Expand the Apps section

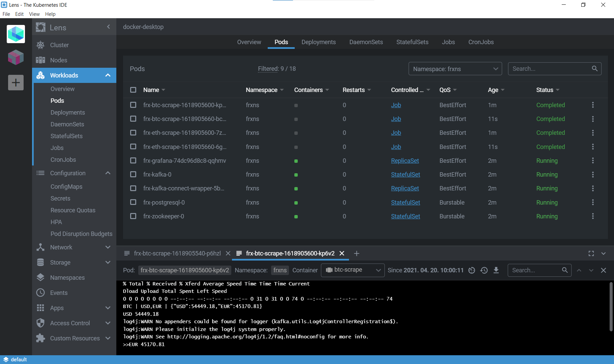[108, 308]
